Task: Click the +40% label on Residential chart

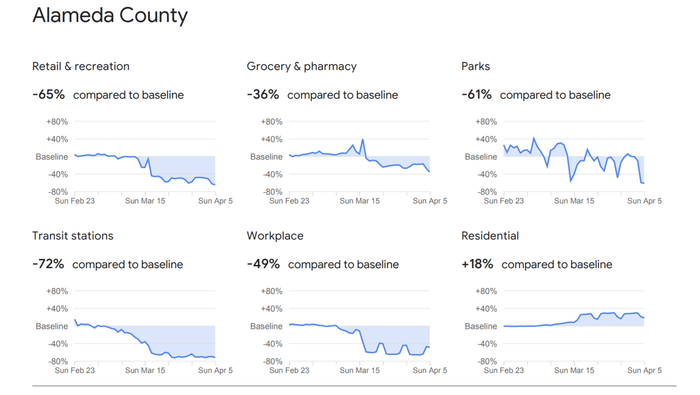Action: 486,308
